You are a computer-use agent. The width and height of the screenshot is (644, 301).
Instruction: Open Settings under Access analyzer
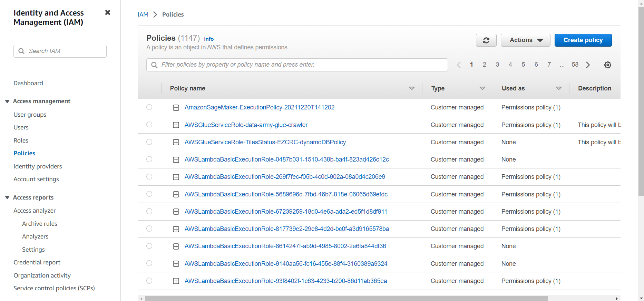coord(33,250)
